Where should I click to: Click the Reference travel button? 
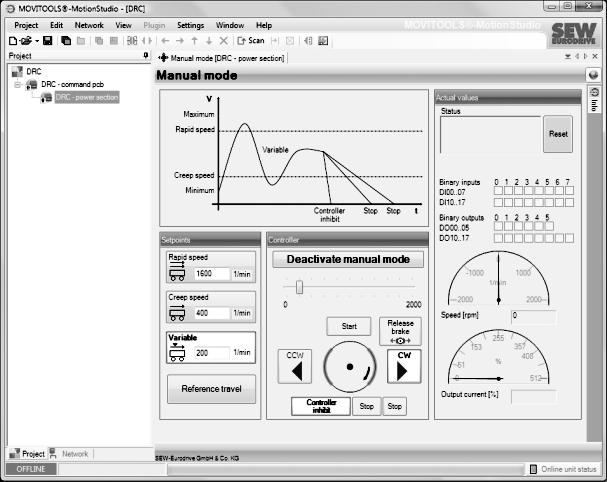pyautogui.click(x=211, y=389)
